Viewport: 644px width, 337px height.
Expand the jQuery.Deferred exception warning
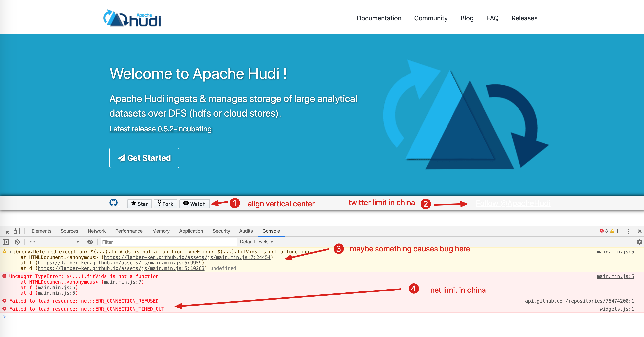pyautogui.click(x=11, y=252)
